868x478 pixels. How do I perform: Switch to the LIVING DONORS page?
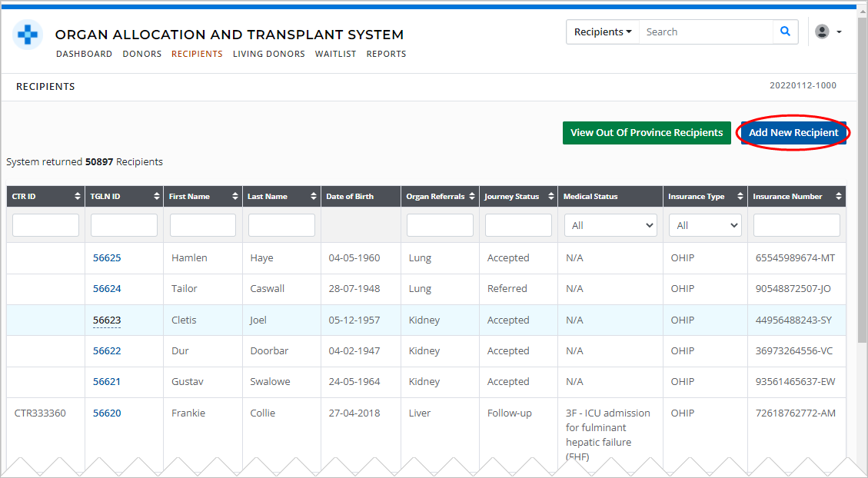click(x=268, y=54)
